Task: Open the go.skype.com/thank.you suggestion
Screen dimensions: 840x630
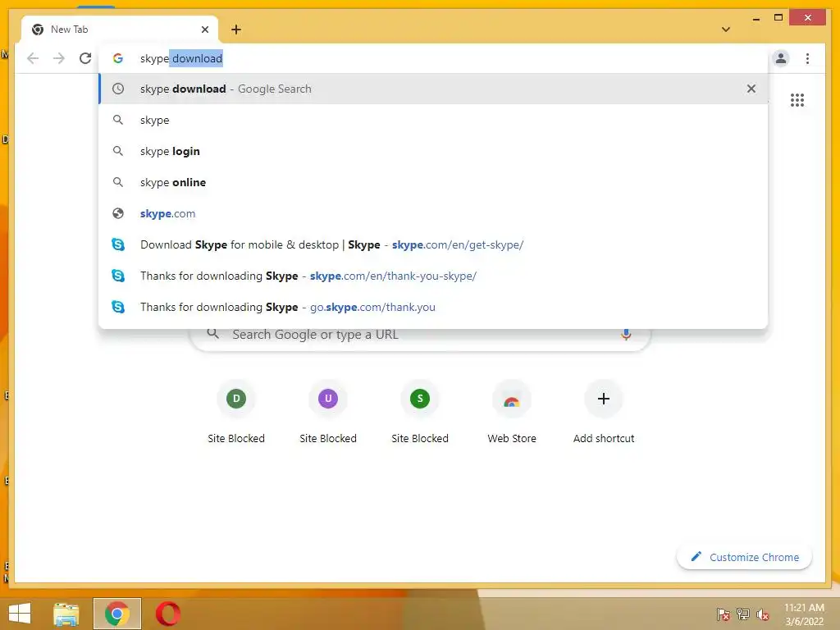Action: pyautogui.click(x=433, y=307)
